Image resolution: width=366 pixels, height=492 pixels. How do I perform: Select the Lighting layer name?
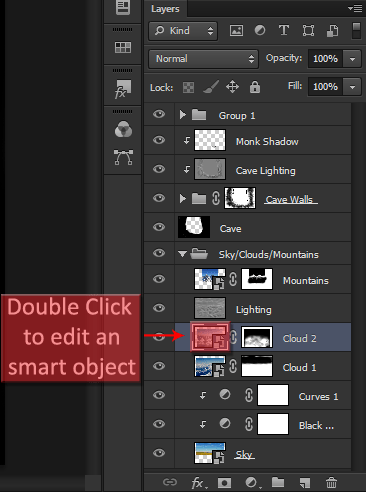pyautogui.click(x=254, y=310)
